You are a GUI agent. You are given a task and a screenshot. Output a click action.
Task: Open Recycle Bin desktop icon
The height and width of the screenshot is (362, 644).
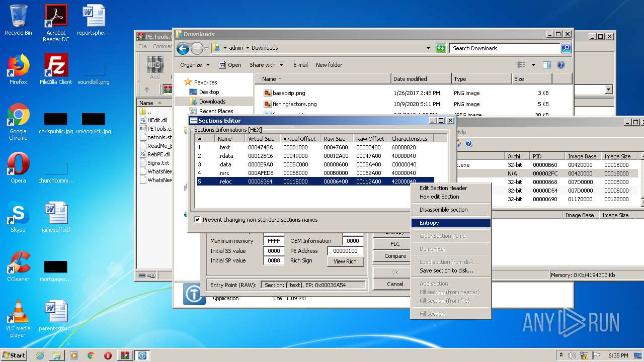[x=18, y=20]
